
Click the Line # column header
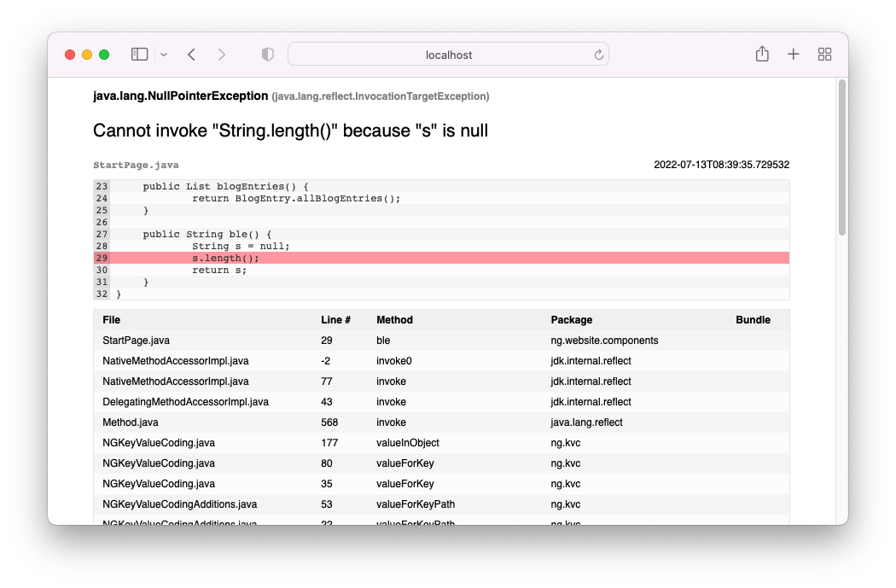pyautogui.click(x=336, y=320)
